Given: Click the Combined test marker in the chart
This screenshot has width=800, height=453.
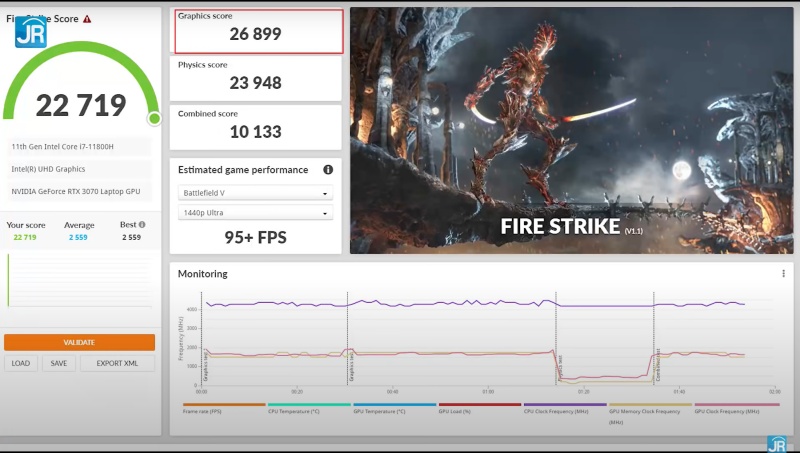Looking at the screenshot, I should tap(658, 365).
